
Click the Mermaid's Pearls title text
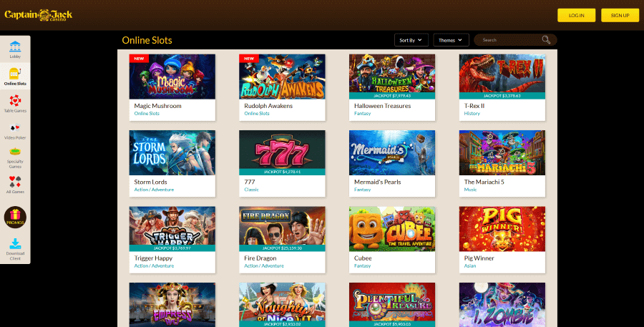[x=377, y=182]
